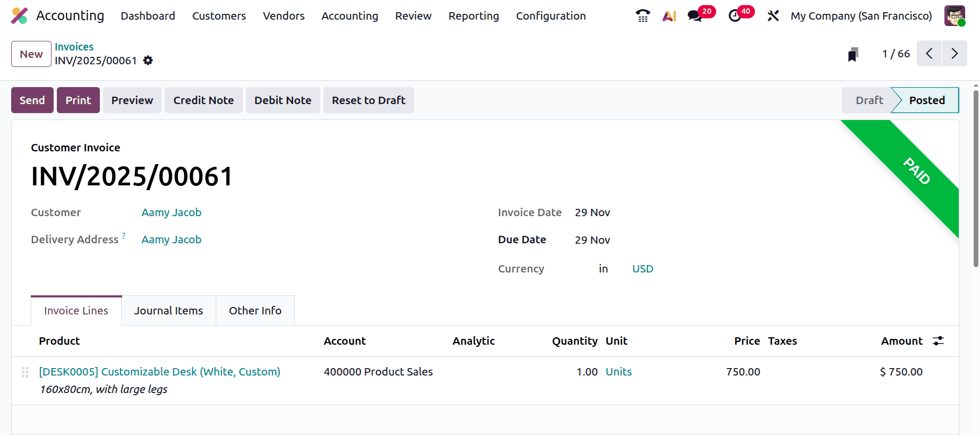Click the gear icon beside INV/2025/00061

(148, 61)
